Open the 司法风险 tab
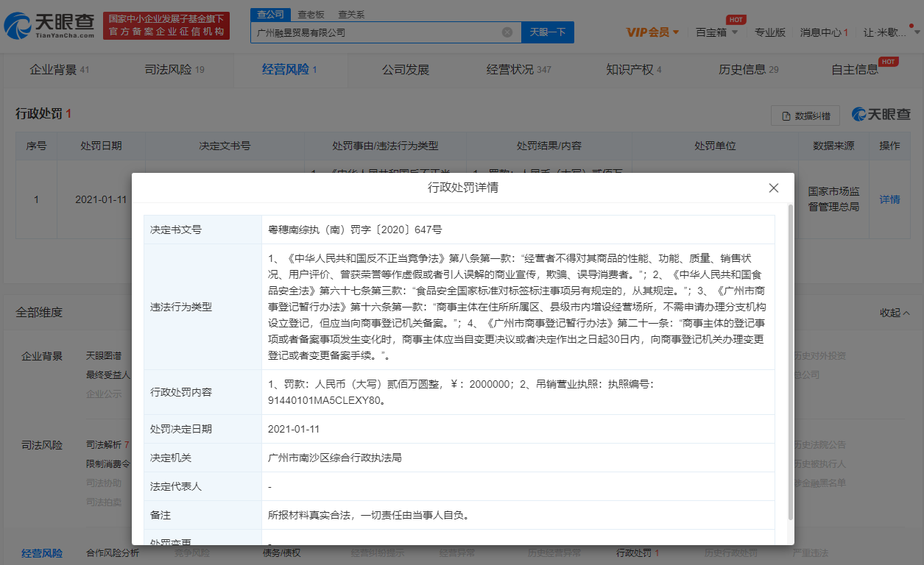Screen dimensions: 924x565 (x=174, y=70)
